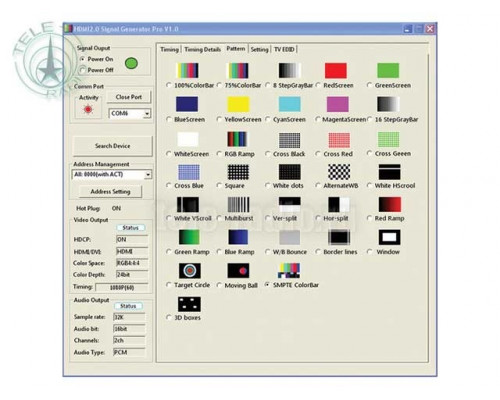This screenshot has width=500, height=400.
Task: Click the SMPTE ColorBar pattern thumbnail
Action: click(289, 271)
